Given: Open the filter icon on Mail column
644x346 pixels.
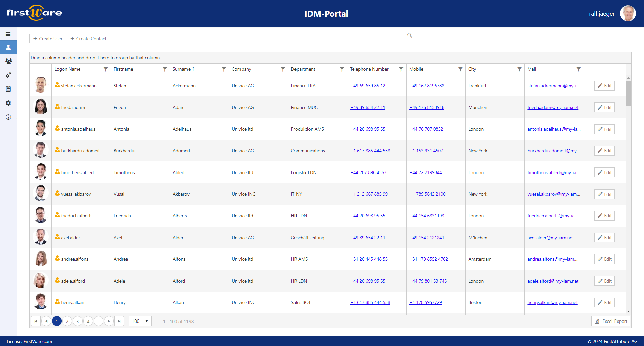Looking at the screenshot, I should tap(579, 69).
